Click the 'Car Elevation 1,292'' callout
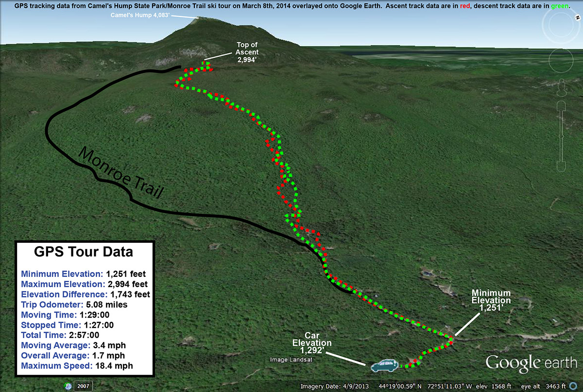 point(311,342)
